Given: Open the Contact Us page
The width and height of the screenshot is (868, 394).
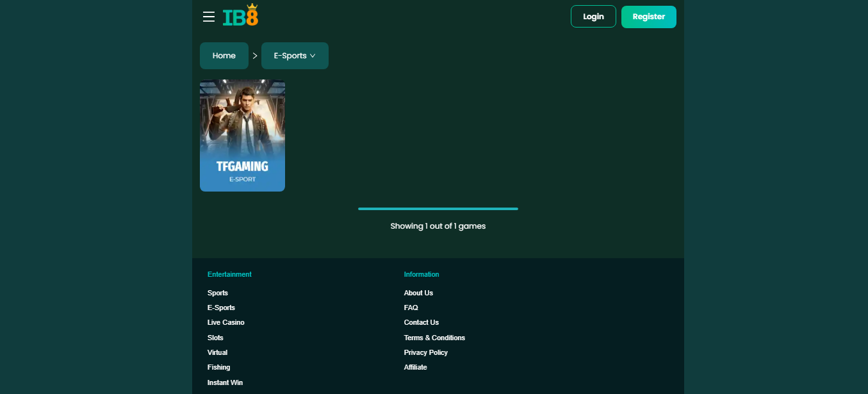Looking at the screenshot, I should (x=421, y=322).
